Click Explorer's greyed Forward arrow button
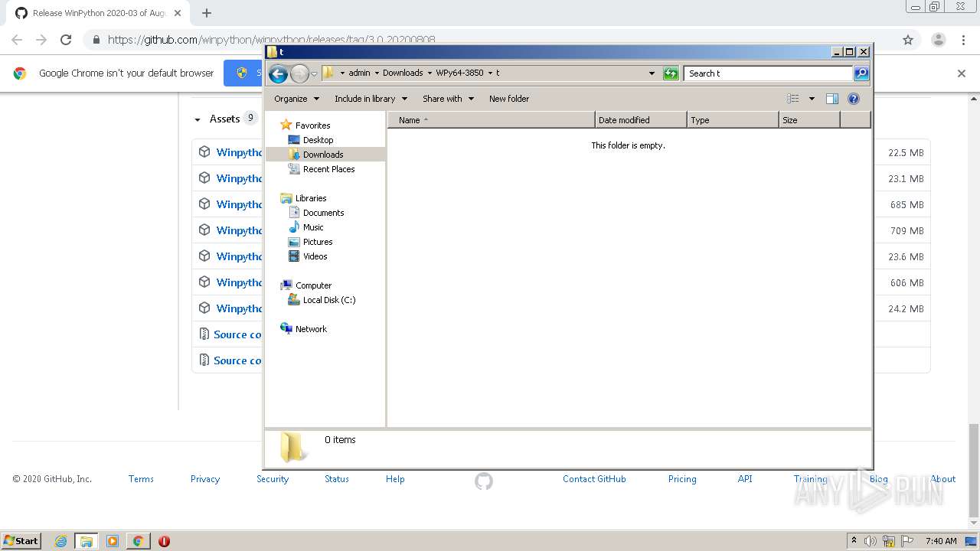This screenshot has height=551, width=980. point(299,73)
